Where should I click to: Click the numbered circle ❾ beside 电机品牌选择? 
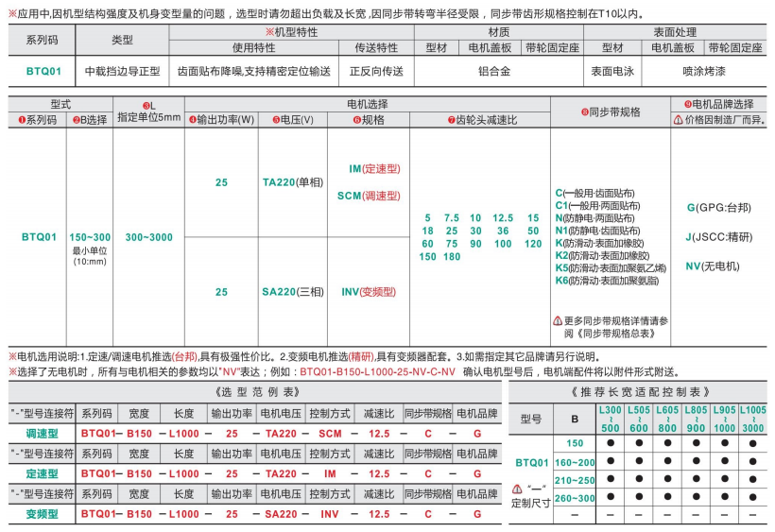(x=687, y=104)
